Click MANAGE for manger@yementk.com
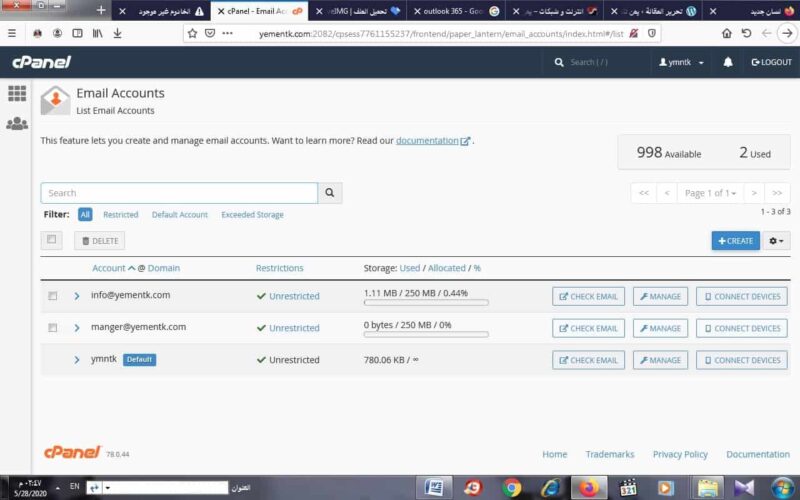800x500 pixels. pos(660,328)
